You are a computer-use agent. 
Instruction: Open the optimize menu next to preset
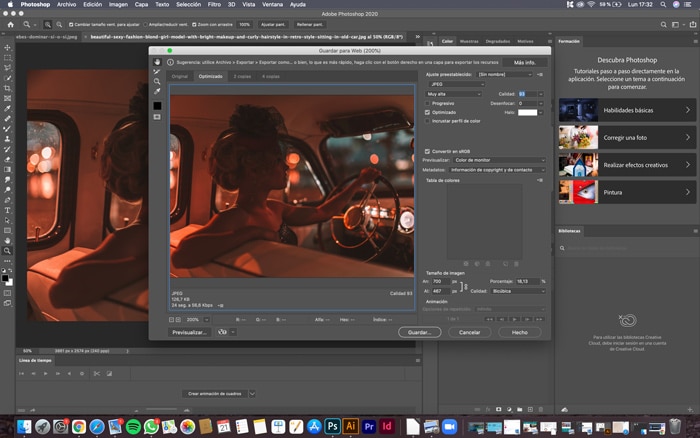point(540,75)
